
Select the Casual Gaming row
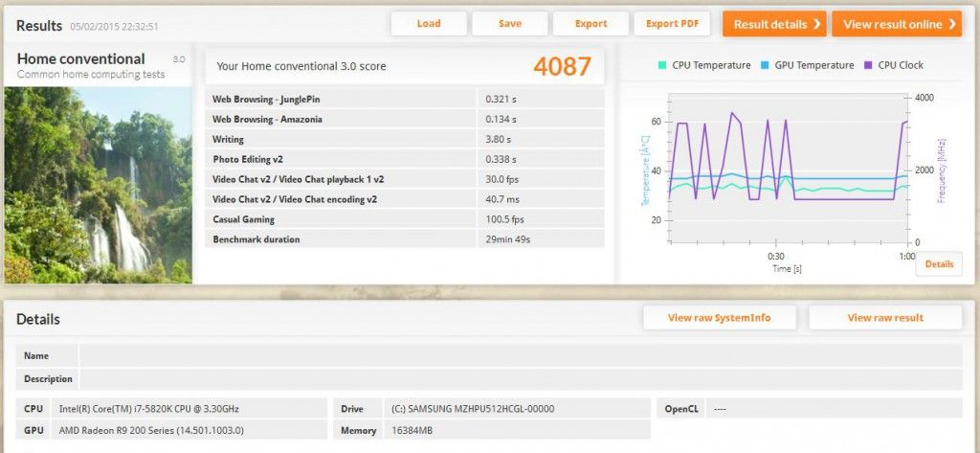click(405, 219)
